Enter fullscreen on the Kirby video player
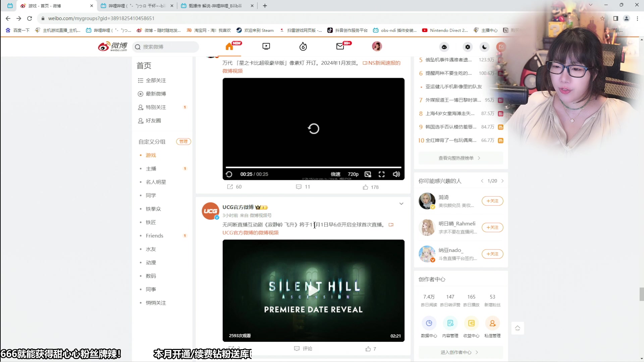Image resolution: width=644 pixels, height=362 pixels. [382, 174]
